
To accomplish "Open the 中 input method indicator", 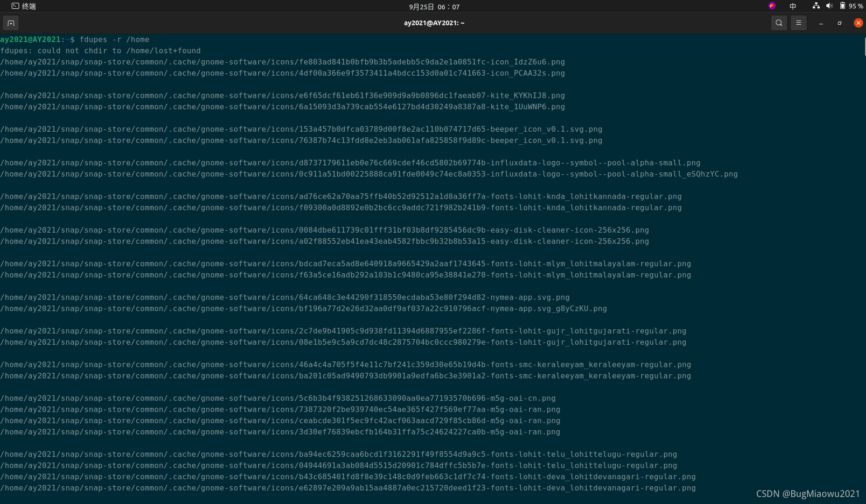I will click(x=793, y=6).
